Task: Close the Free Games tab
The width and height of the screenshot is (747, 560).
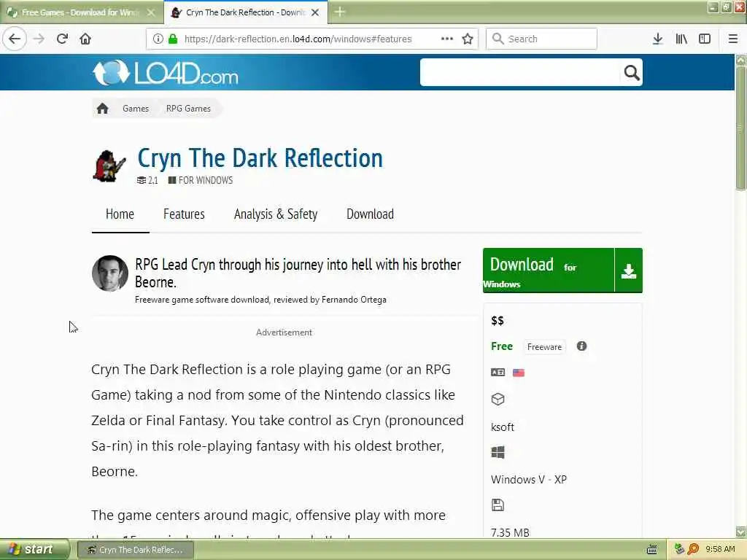Action: click(x=151, y=12)
